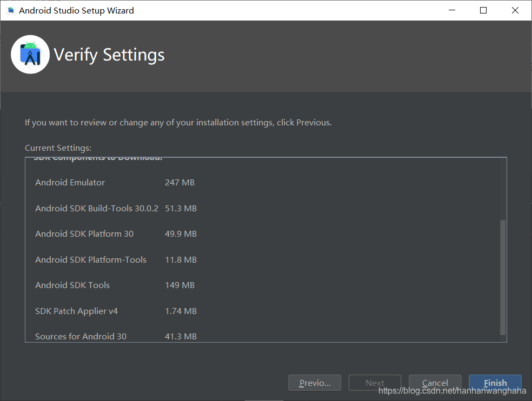Click the 41.3 MB size value

(181, 336)
